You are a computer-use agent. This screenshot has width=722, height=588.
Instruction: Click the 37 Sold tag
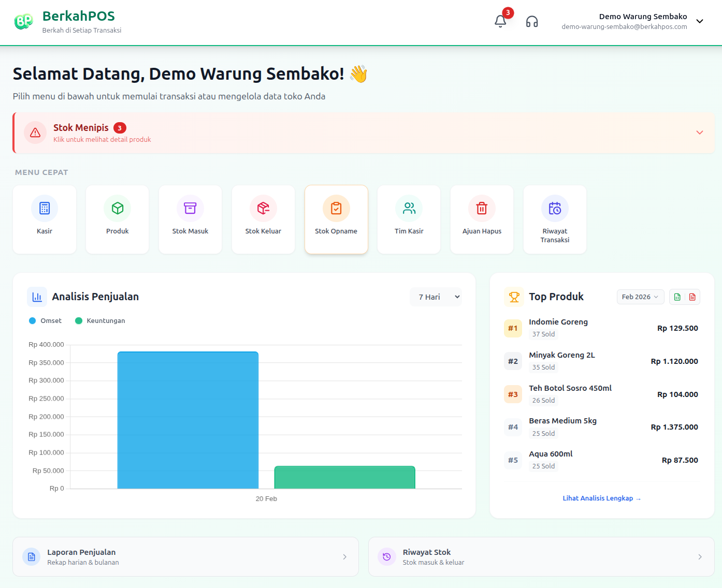click(x=543, y=334)
